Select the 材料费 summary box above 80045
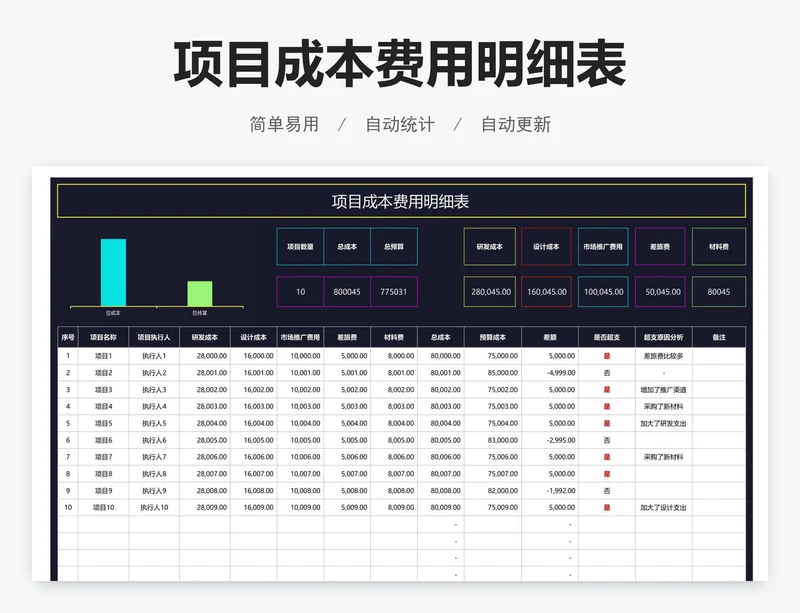The image size is (800, 613). tap(719, 247)
